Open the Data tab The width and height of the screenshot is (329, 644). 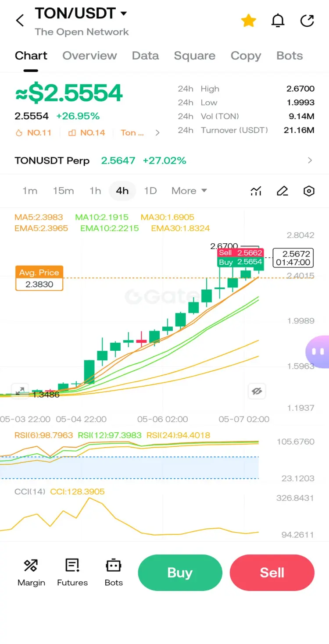tap(145, 56)
